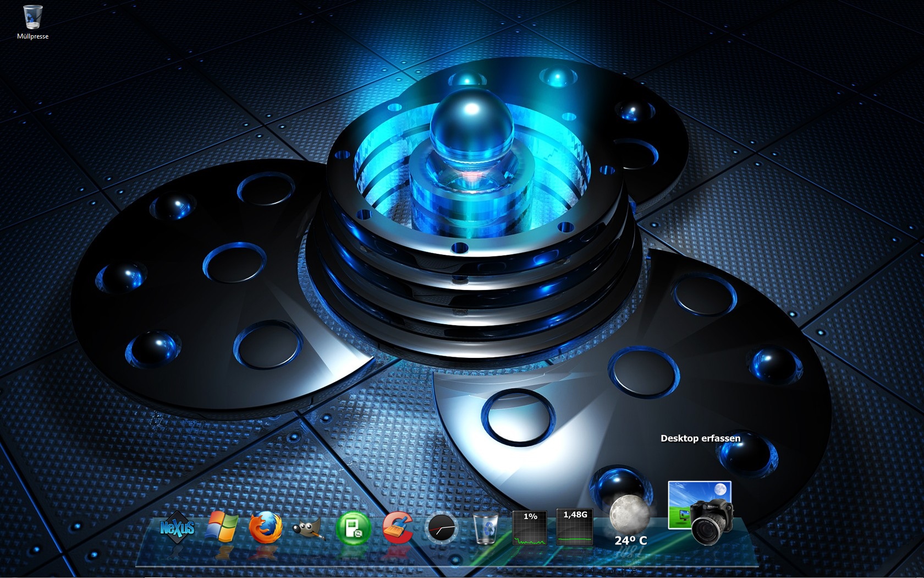Click the empty dock shelf beside Nexus
924x578 pixels.
click(x=148, y=553)
